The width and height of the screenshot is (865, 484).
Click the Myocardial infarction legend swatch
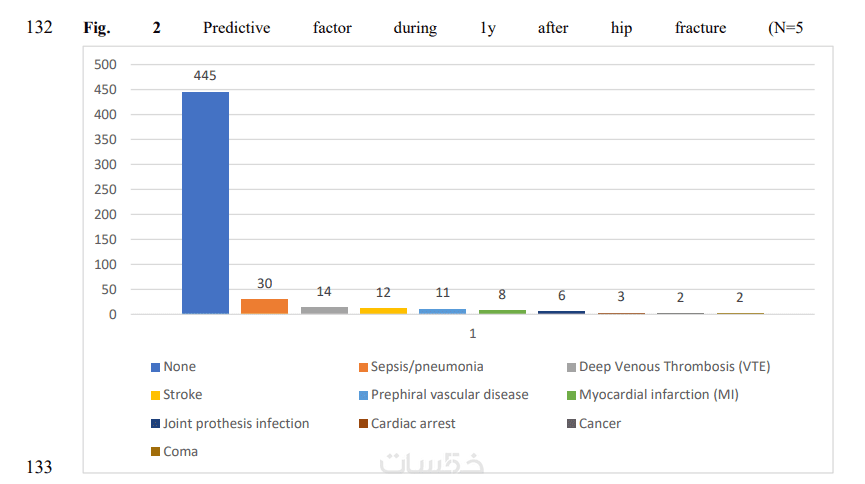(570, 395)
